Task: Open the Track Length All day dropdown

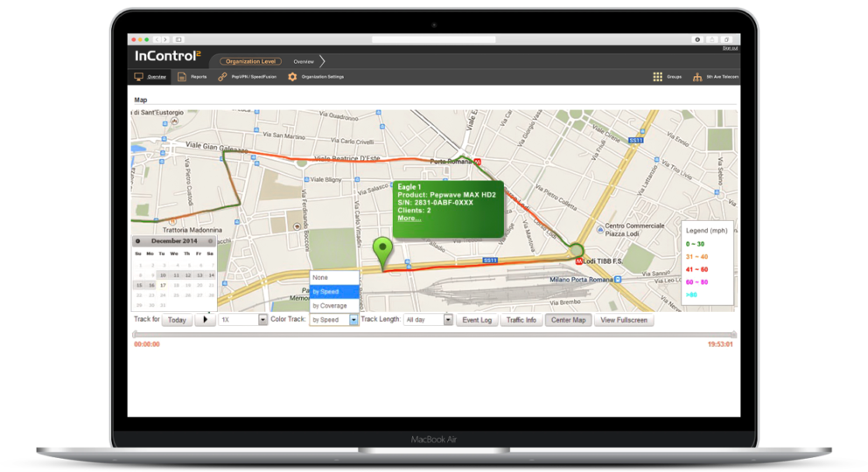Action: pos(428,319)
